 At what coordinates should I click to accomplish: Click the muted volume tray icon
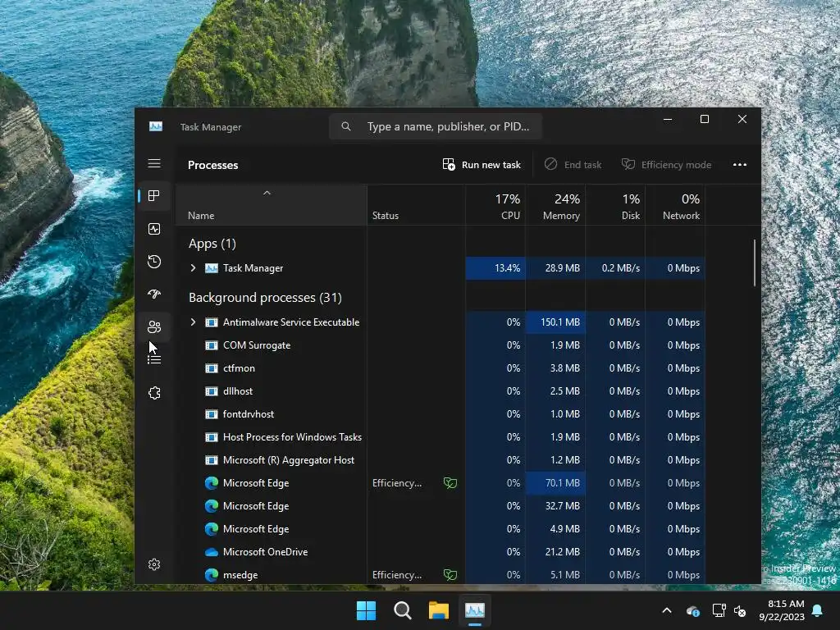740,610
